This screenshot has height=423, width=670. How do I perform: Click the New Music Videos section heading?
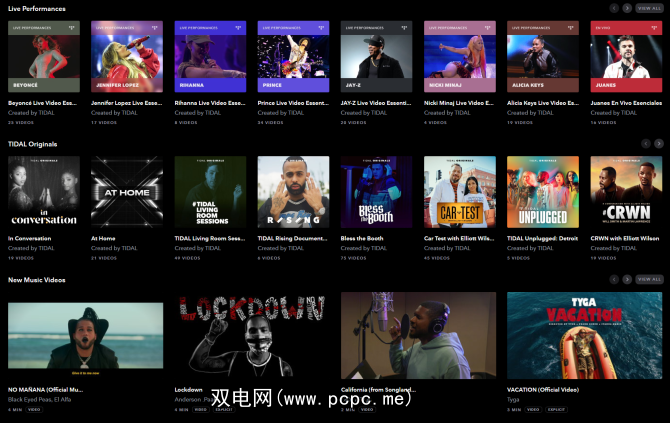coord(37,280)
